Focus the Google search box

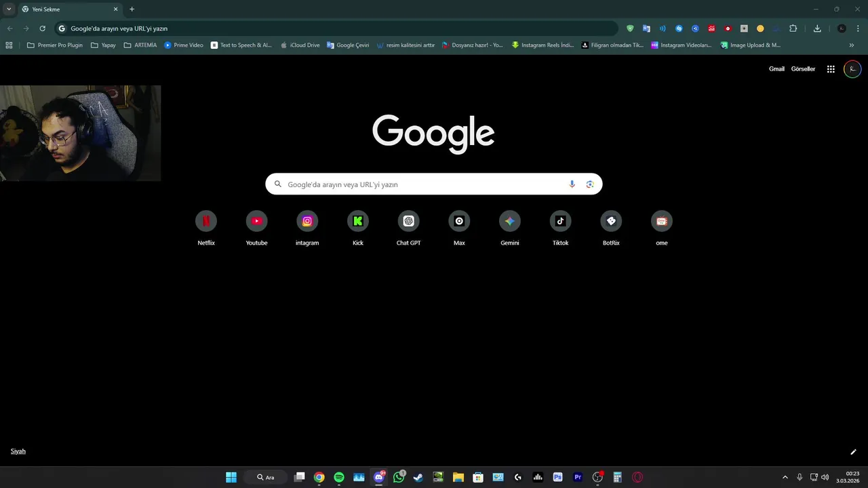(x=434, y=184)
